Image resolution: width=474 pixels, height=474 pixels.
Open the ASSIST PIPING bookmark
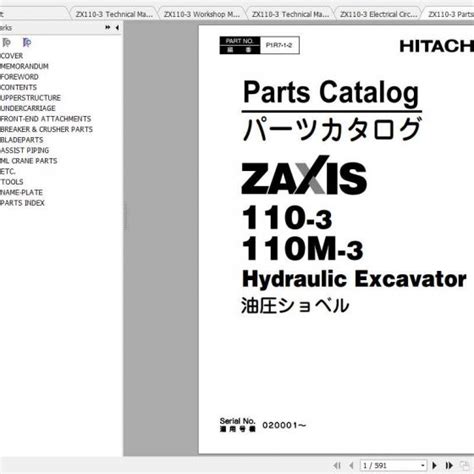pos(25,150)
